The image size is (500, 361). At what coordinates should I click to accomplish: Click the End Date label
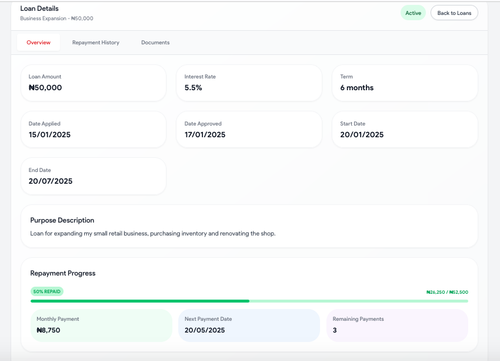[x=40, y=170]
